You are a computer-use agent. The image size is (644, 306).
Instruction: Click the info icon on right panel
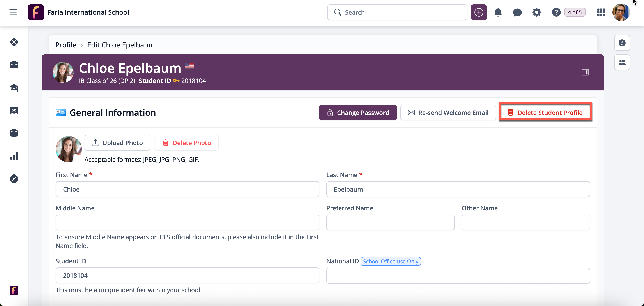pyautogui.click(x=622, y=43)
